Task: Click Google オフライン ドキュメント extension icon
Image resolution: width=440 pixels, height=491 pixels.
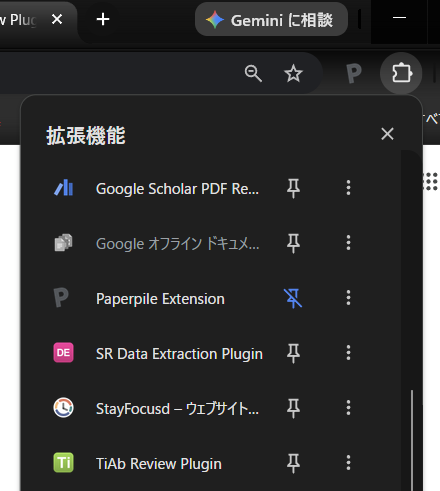Action: [x=63, y=242]
